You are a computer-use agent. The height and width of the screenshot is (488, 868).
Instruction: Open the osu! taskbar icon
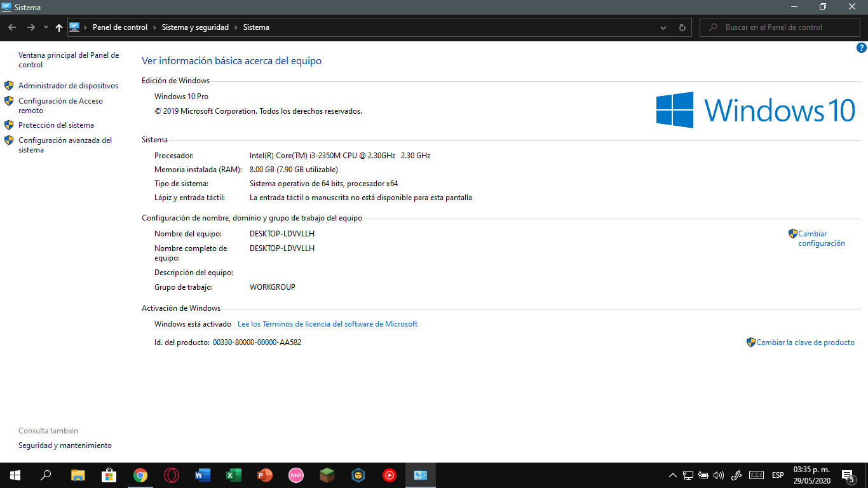pos(296,475)
